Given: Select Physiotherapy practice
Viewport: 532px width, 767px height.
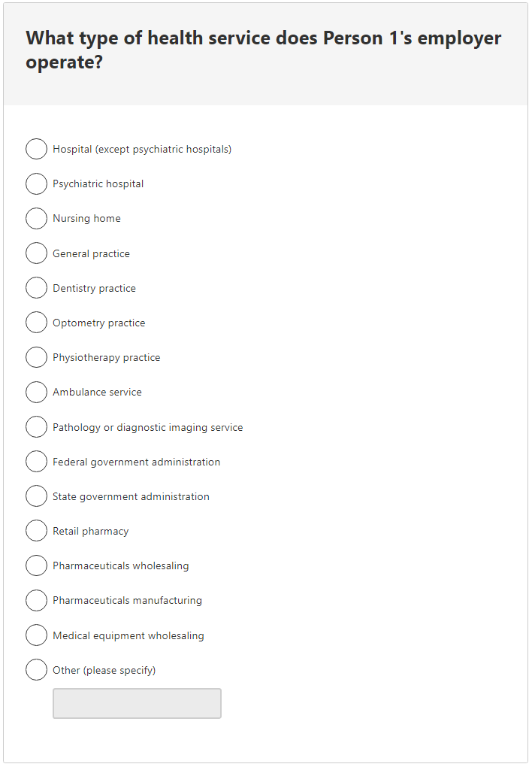Looking at the screenshot, I should coord(36,357).
